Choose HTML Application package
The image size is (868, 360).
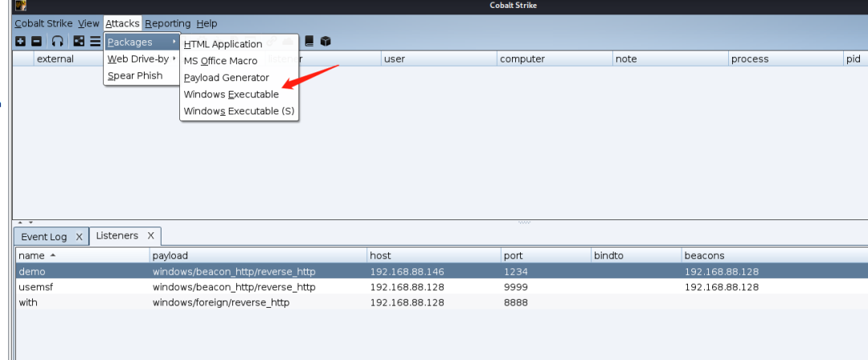pyautogui.click(x=240, y=44)
